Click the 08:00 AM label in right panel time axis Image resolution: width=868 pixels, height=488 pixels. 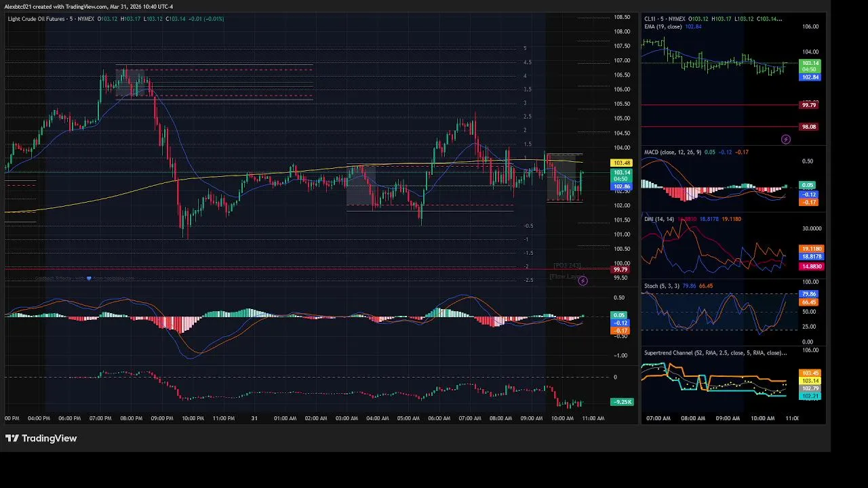(692, 418)
